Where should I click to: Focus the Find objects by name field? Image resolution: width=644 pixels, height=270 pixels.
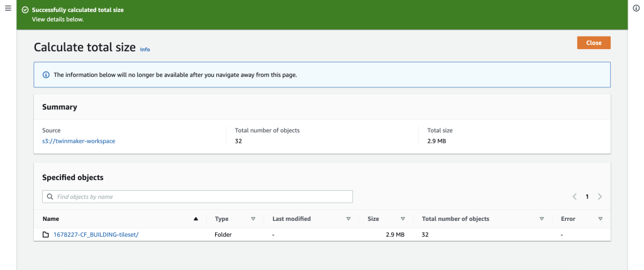(x=197, y=196)
